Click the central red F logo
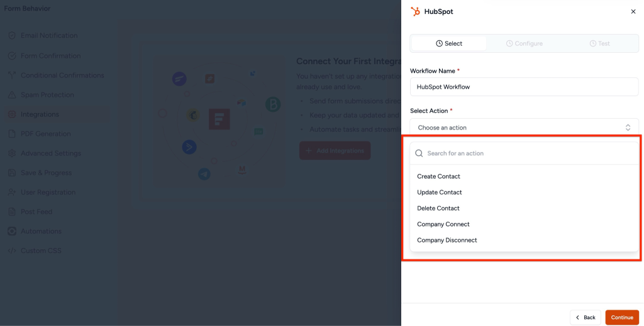This screenshot has width=644, height=326. 219,119
